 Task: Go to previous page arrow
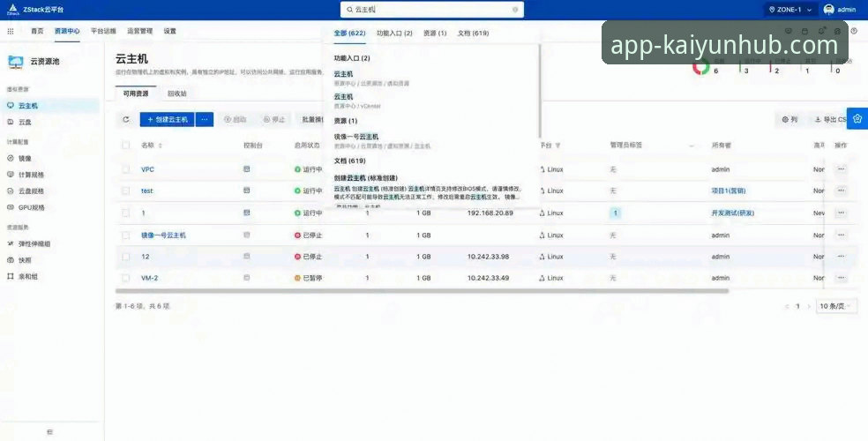[787, 306]
